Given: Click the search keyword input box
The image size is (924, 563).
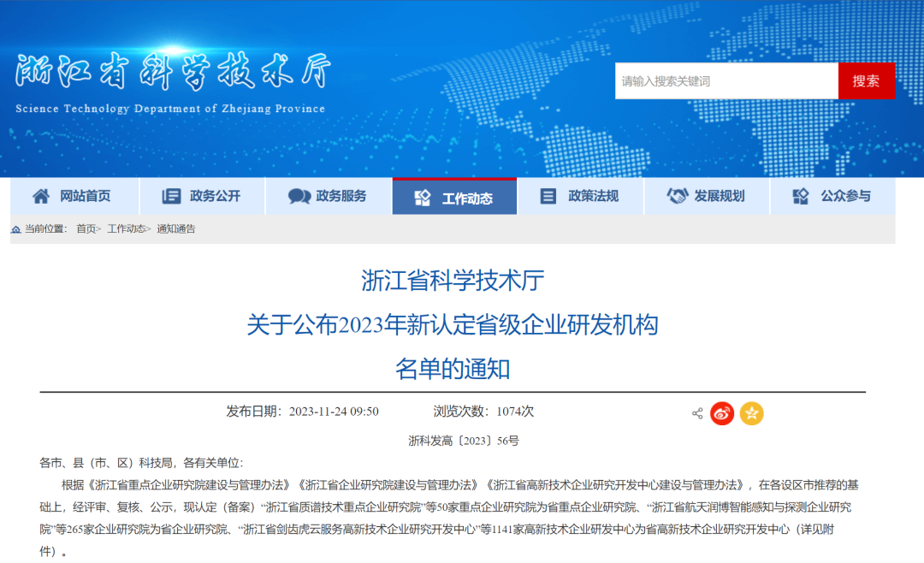Looking at the screenshot, I should (727, 80).
